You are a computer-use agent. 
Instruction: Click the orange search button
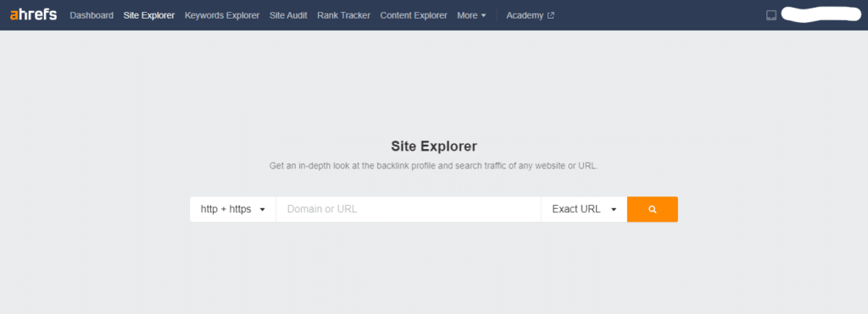(x=653, y=210)
